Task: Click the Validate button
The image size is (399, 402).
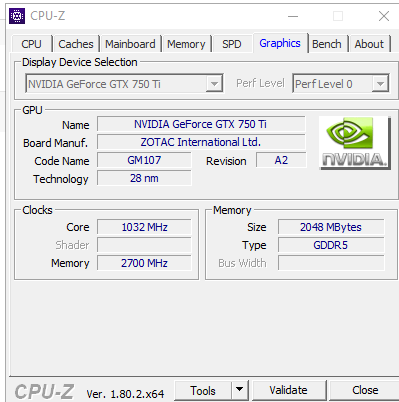Action: (289, 390)
